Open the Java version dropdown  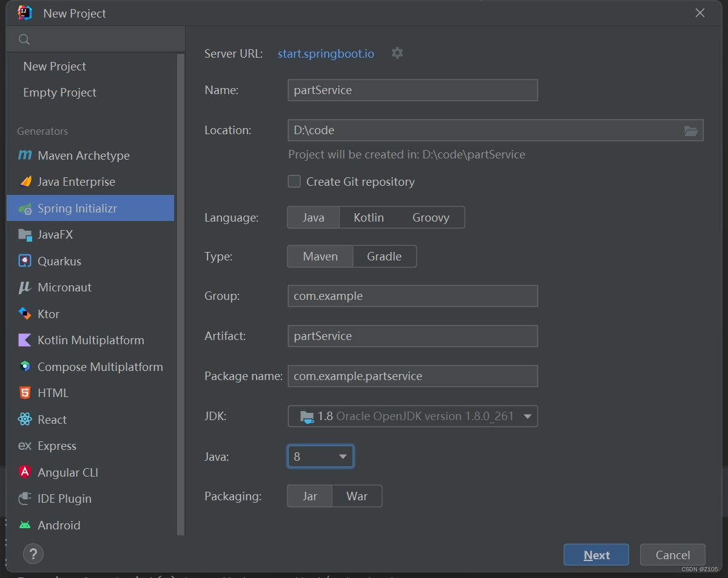[320, 457]
